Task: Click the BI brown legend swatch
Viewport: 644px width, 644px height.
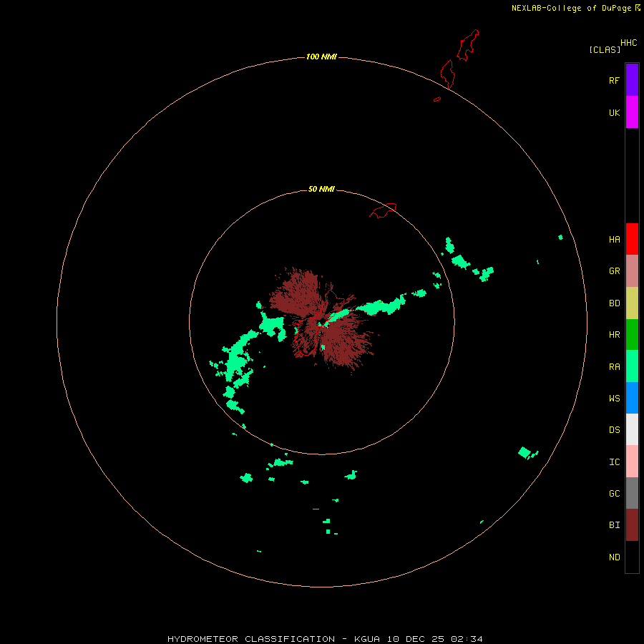Action: pos(632,525)
